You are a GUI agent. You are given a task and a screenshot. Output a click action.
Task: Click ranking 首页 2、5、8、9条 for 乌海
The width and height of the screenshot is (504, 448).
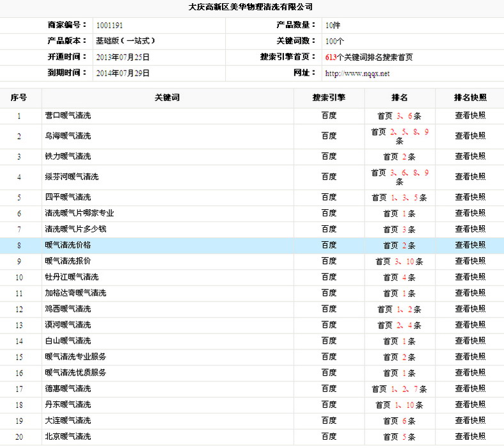400,136
